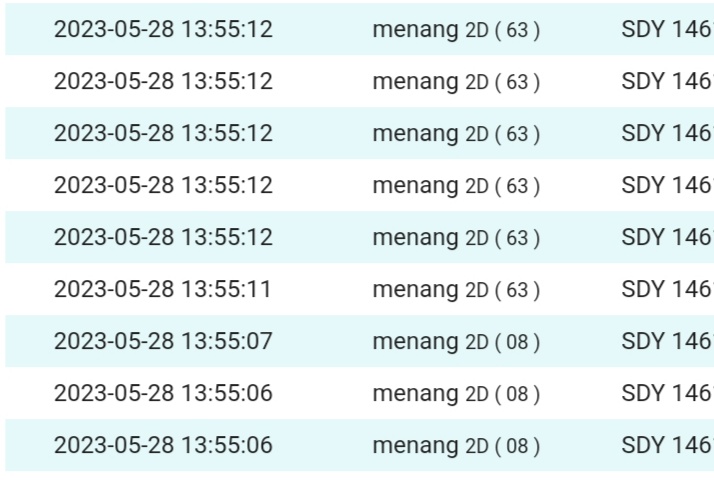Click the first 13:55:06 timestamp below 13:55:07
The height and width of the screenshot is (480, 714).
(x=163, y=394)
